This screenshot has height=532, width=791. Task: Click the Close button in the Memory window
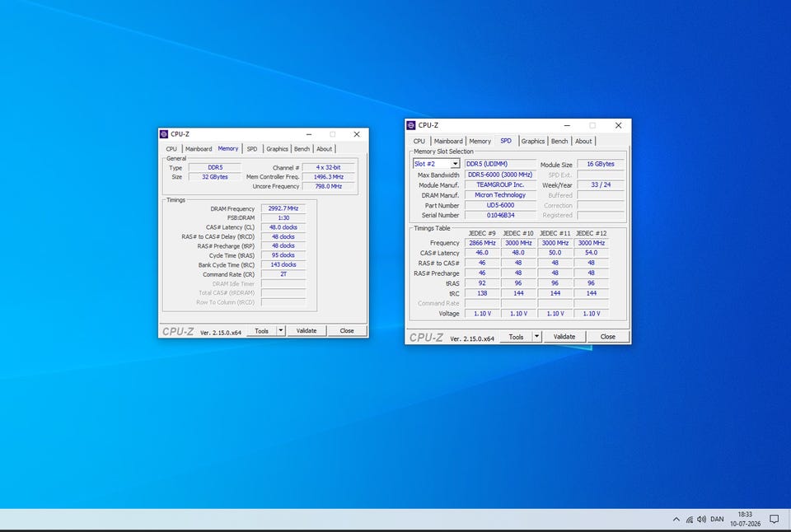(x=347, y=331)
